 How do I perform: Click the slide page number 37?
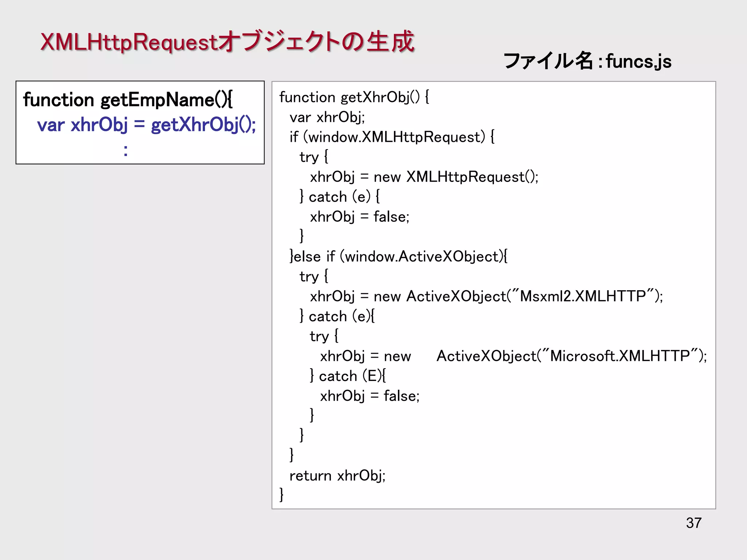[693, 523]
